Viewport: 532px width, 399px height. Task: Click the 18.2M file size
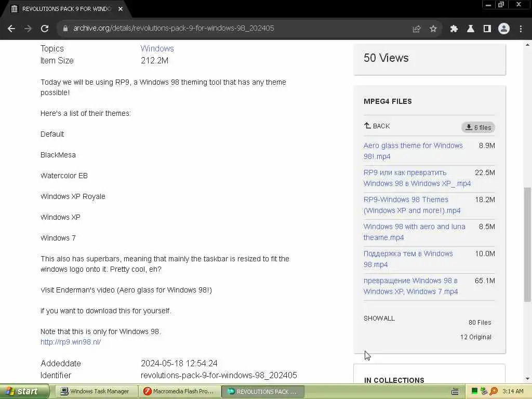pos(485,199)
